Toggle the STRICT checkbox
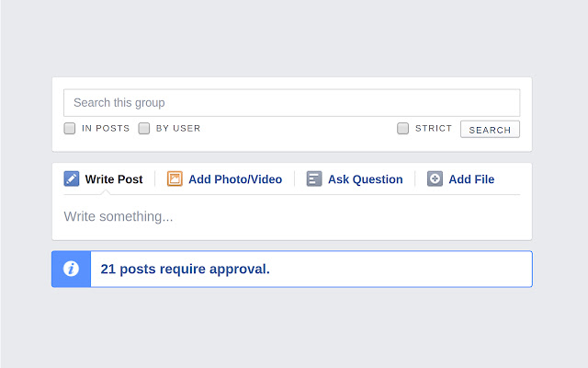This screenshot has width=588, height=368. pos(402,129)
